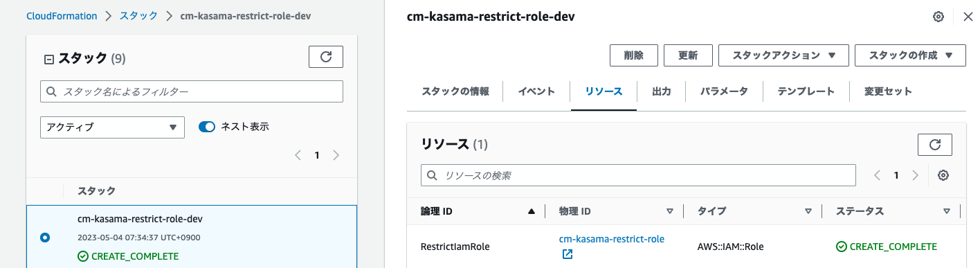Open the テンプレート tab

[x=806, y=91]
